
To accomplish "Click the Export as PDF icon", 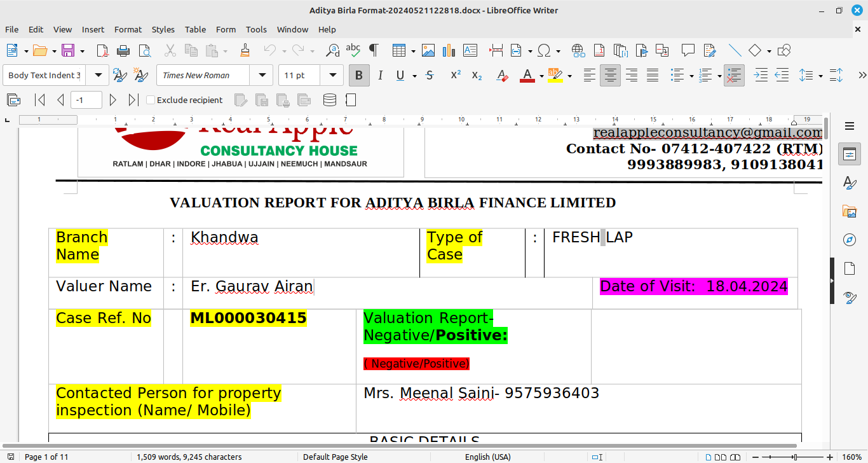I will click(x=102, y=51).
